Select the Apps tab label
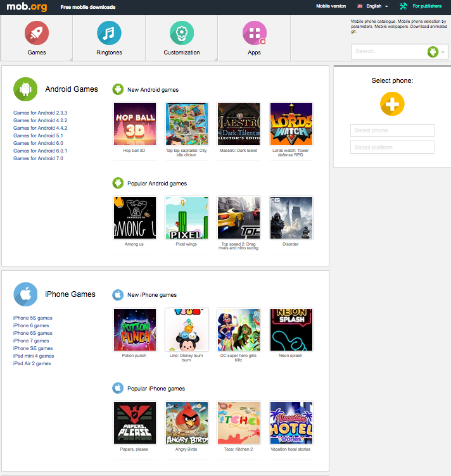The width and height of the screenshot is (451, 476). coord(254,53)
